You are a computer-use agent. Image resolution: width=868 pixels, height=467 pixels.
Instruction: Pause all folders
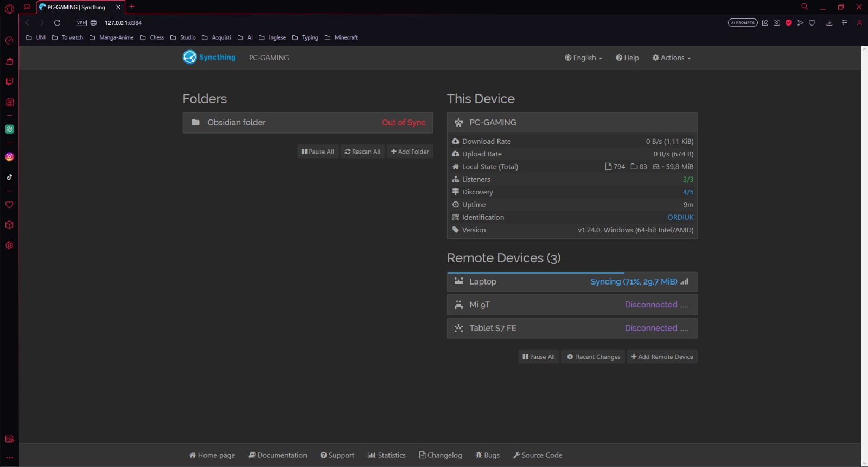(318, 152)
